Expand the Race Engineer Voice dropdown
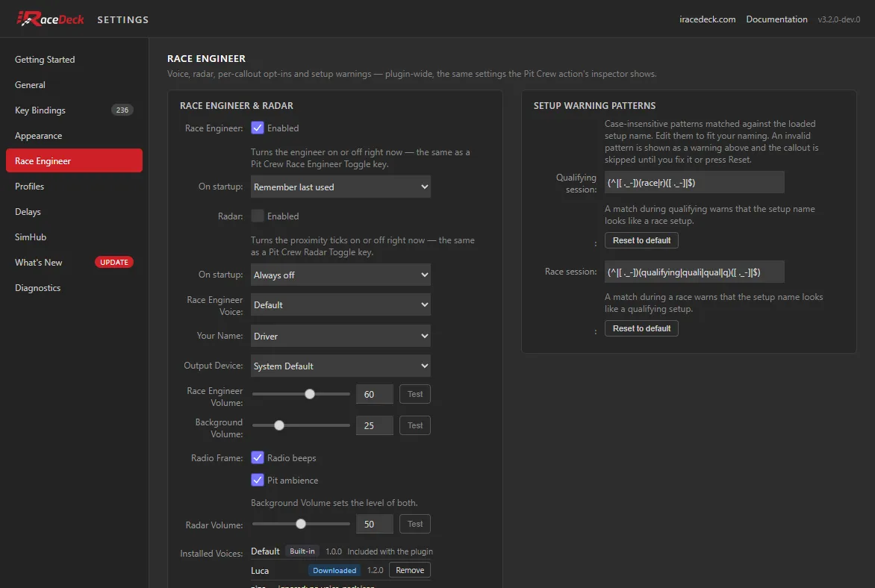The height and width of the screenshot is (588, 875). pyautogui.click(x=340, y=304)
